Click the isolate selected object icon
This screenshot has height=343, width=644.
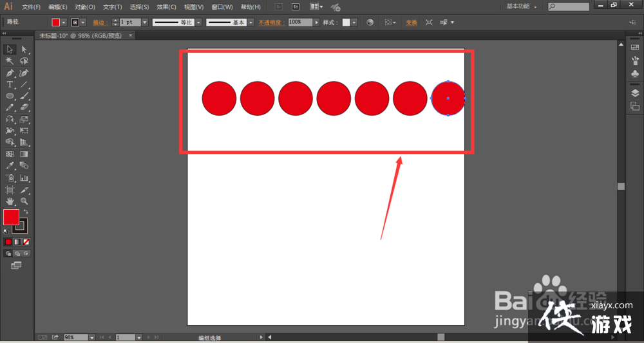pyautogui.click(x=429, y=22)
